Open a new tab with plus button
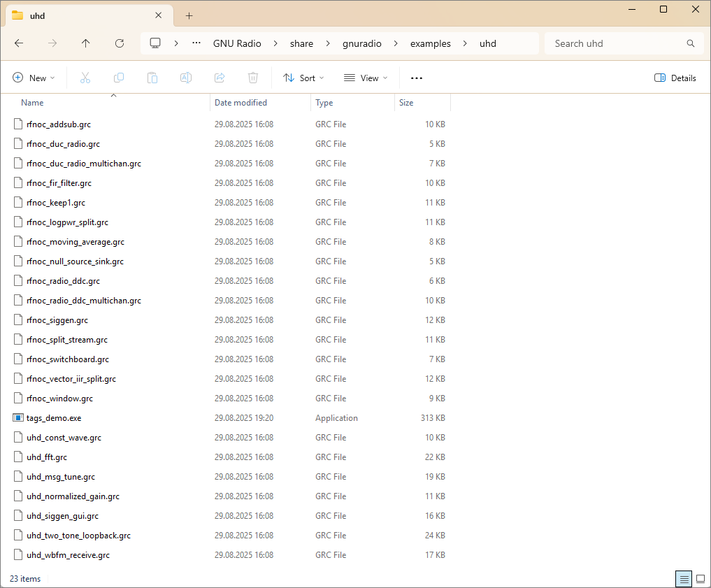 click(189, 15)
